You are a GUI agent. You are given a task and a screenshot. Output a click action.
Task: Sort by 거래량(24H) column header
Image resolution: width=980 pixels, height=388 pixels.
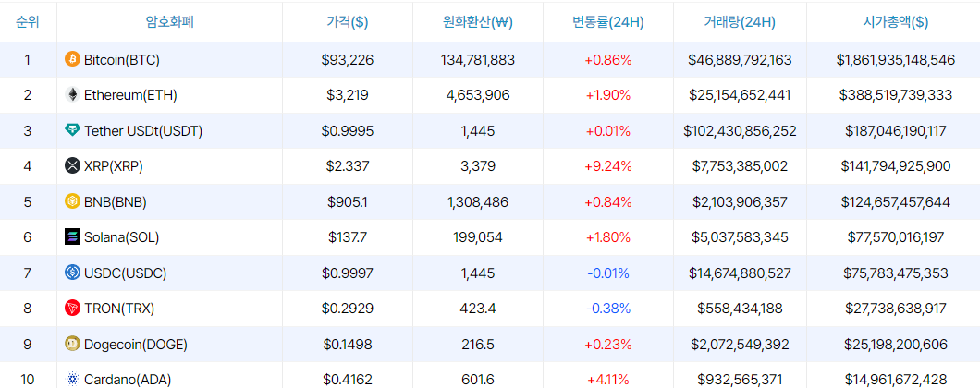pyautogui.click(x=739, y=21)
